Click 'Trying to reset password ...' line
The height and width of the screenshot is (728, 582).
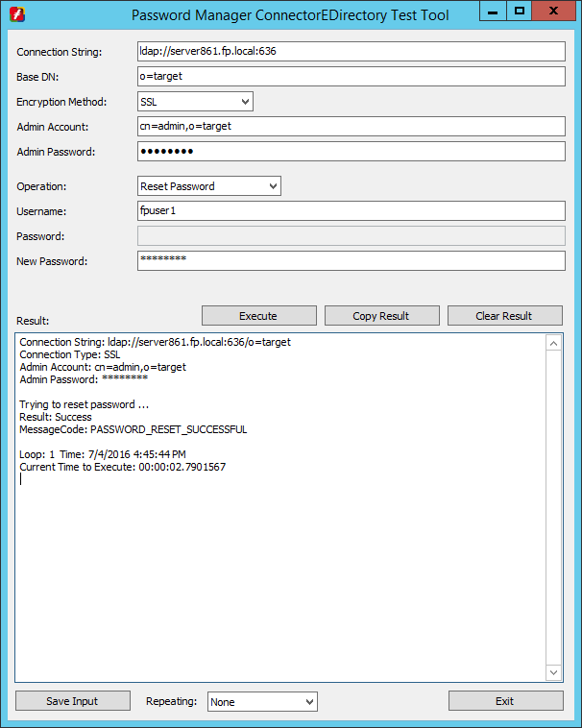point(84,404)
